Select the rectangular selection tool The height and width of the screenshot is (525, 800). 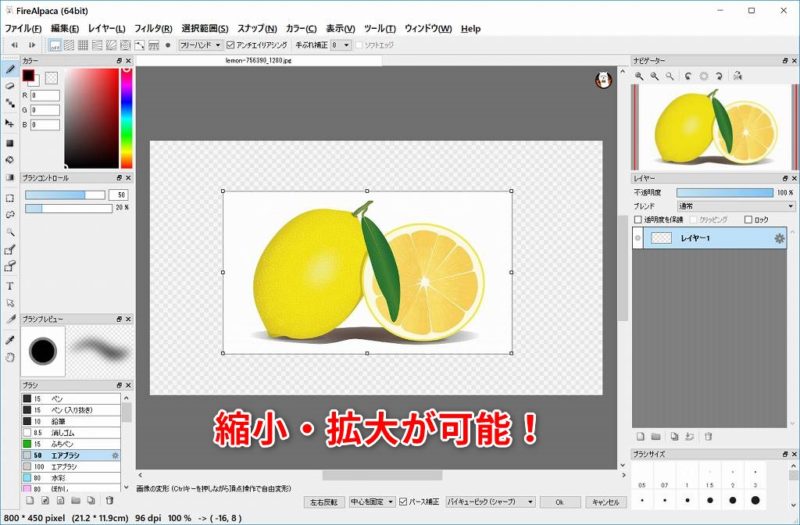pos(10,198)
